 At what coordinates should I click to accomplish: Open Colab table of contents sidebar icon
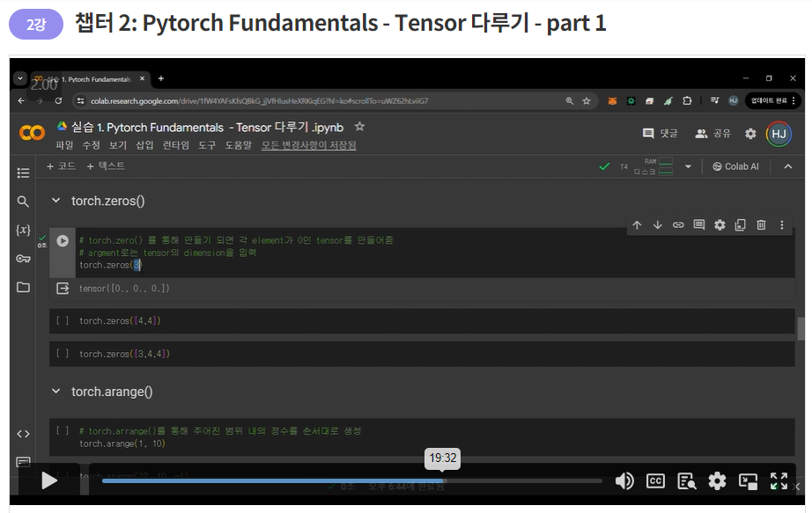coord(23,172)
